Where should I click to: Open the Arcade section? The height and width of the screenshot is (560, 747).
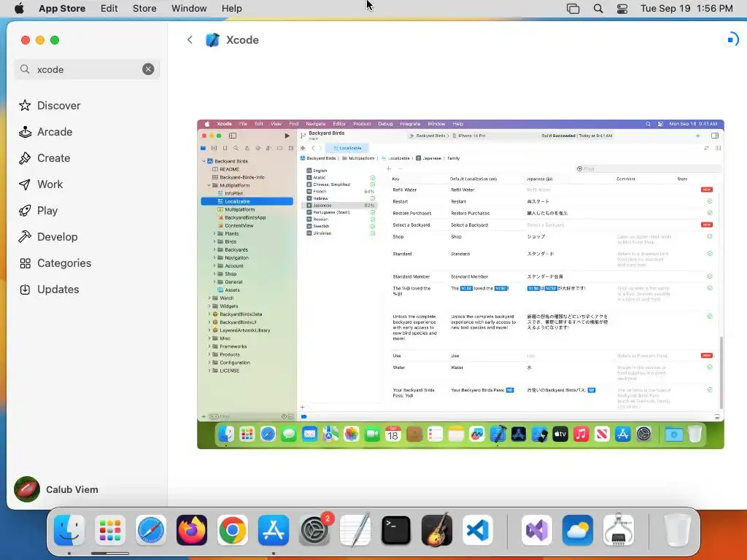(46, 132)
